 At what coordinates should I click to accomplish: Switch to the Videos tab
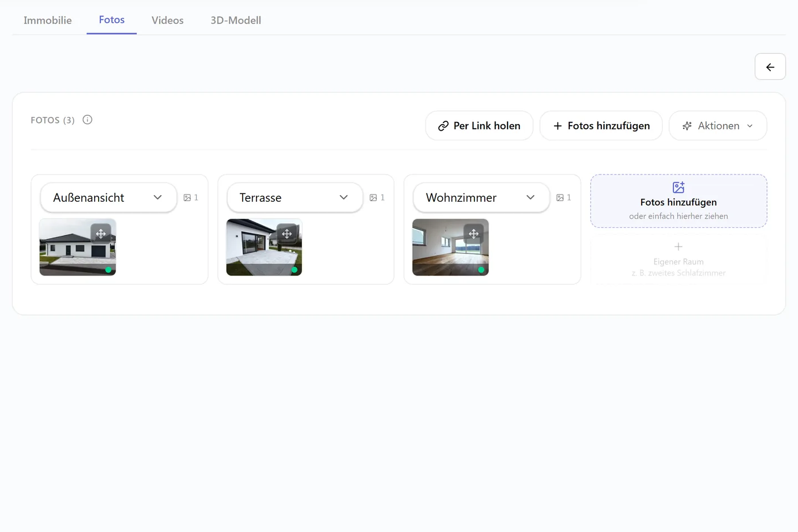tap(167, 20)
